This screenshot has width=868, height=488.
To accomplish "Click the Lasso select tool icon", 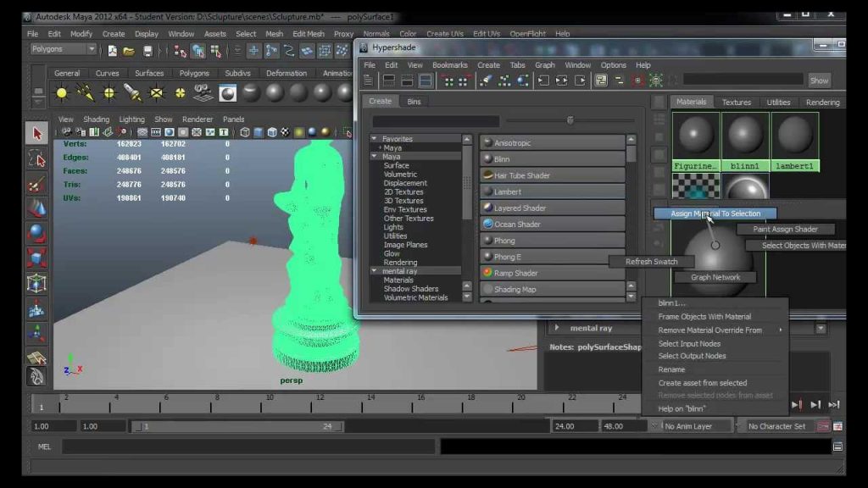I will click(x=37, y=159).
